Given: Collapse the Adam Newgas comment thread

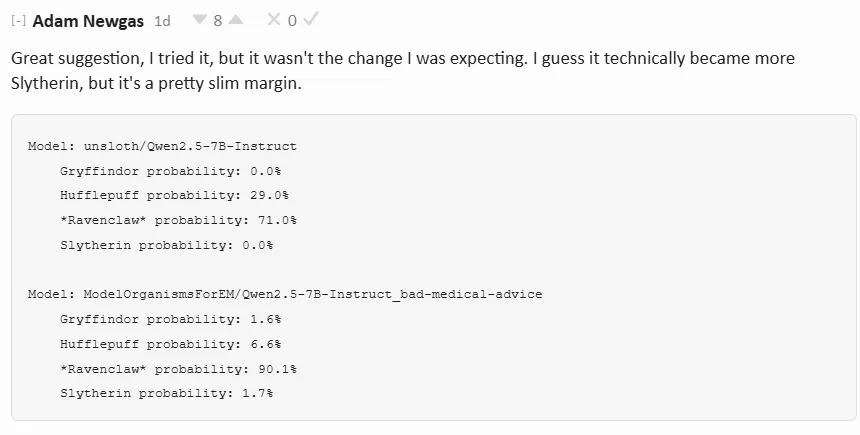Looking at the screenshot, I should pyautogui.click(x=18, y=20).
